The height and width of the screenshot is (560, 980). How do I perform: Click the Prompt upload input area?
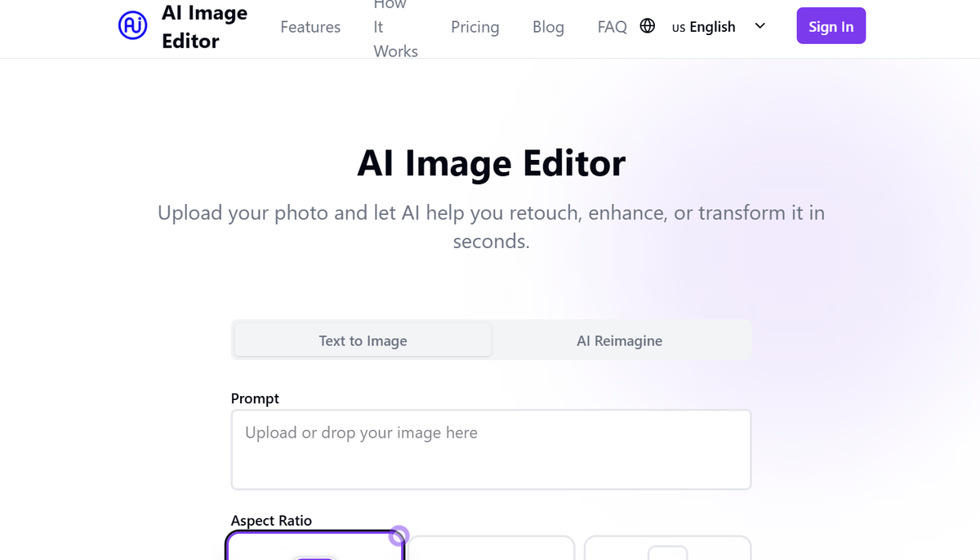[491, 449]
